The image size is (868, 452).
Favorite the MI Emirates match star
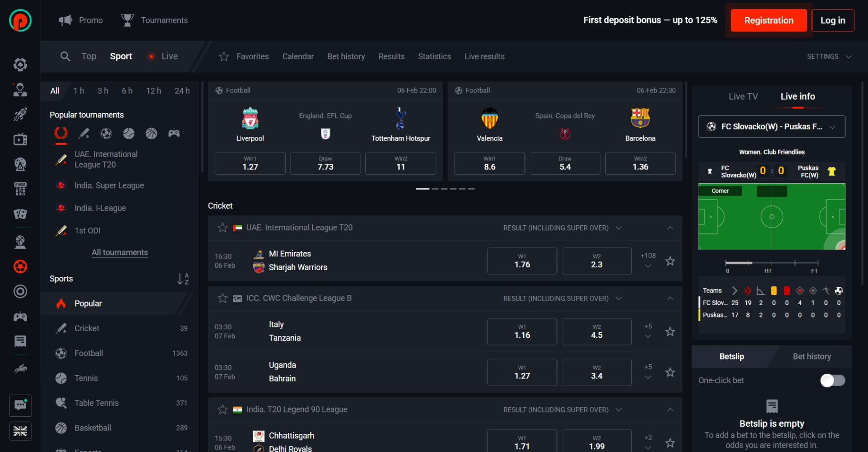[670, 261]
